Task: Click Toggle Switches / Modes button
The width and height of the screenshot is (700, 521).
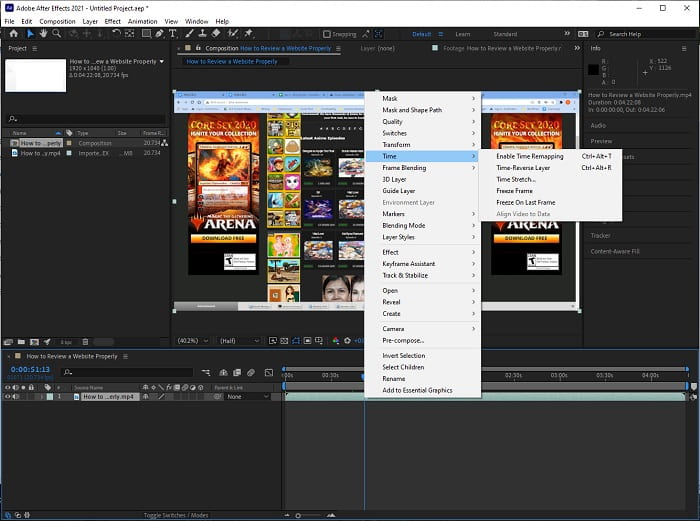Action: tap(175, 515)
